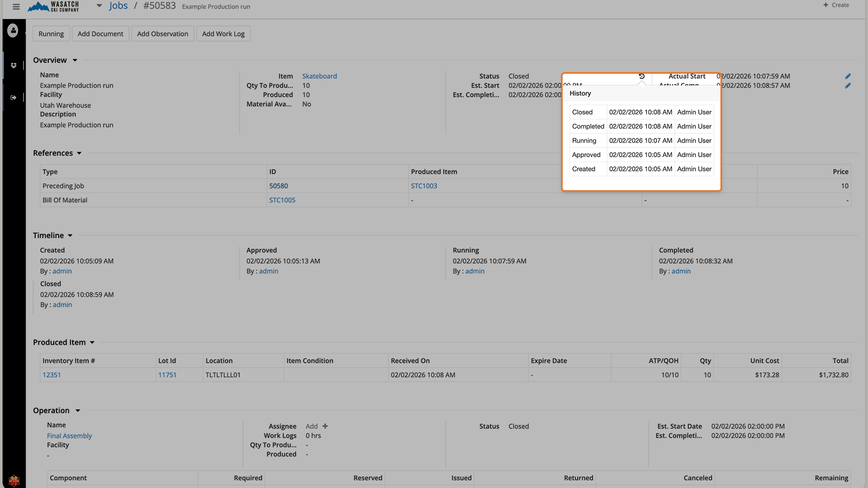Open the dropdown next to the company logo
This screenshot has width=868, height=488.
tap(99, 5)
